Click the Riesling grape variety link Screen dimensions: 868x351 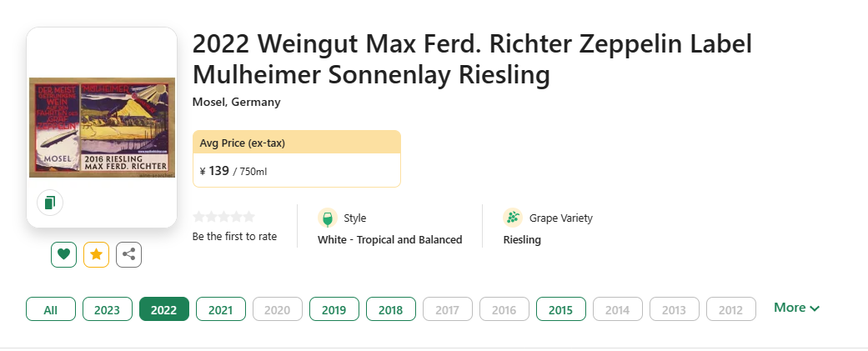[x=522, y=240]
